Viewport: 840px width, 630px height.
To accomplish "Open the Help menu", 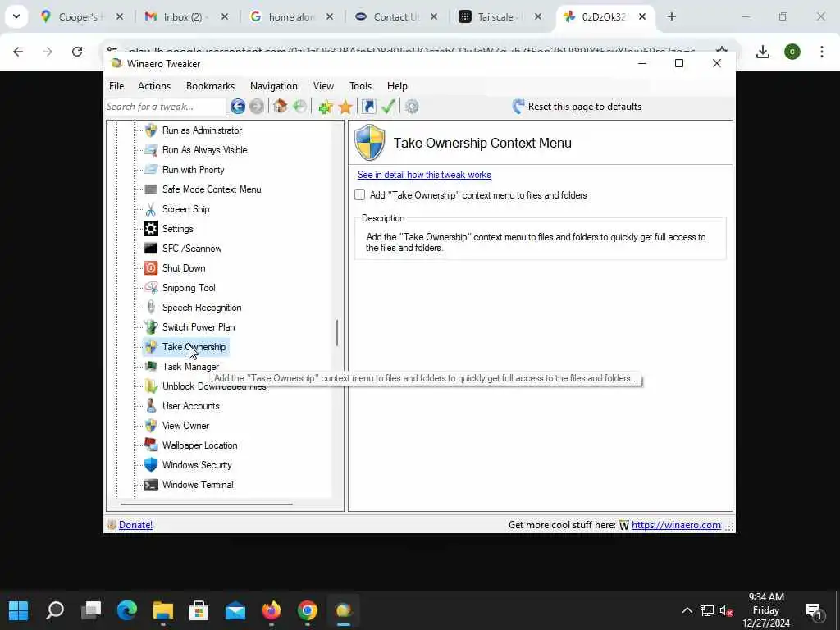I will point(397,85).
